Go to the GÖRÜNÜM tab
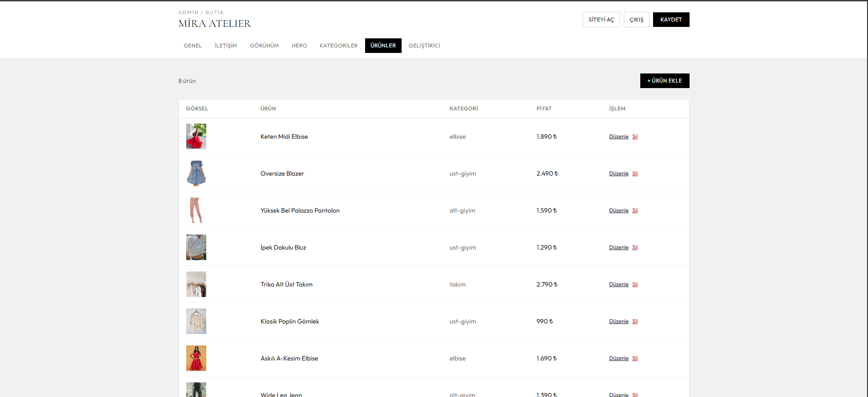 264,46
